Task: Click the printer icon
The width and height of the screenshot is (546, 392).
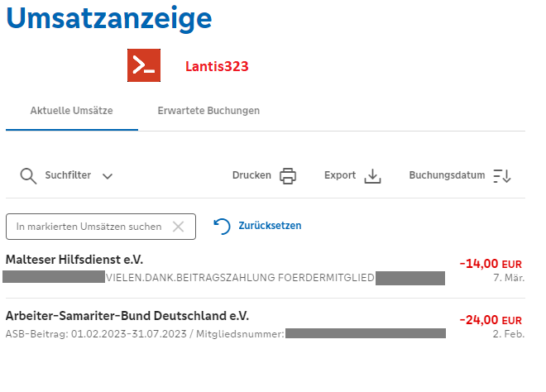Action: [x=288, y=175]
